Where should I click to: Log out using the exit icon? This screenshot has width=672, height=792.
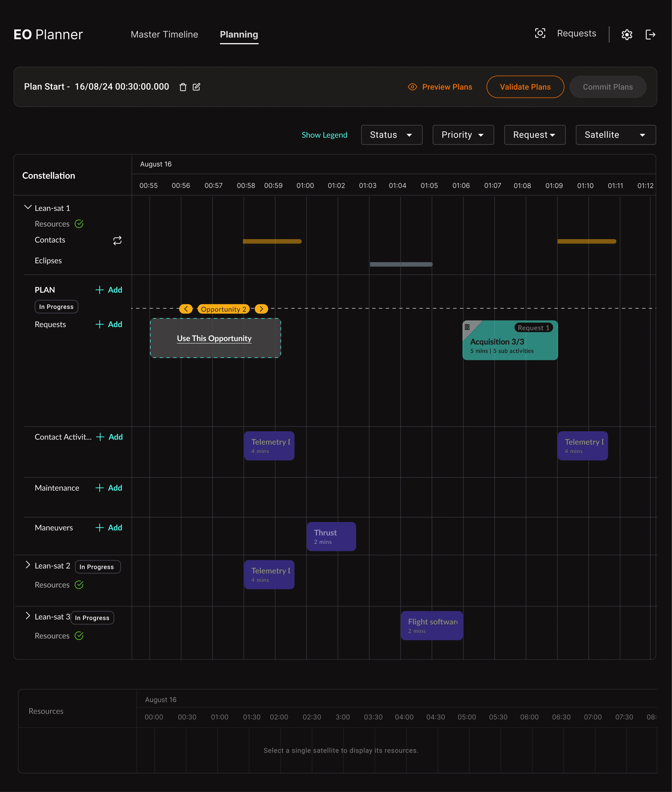point(650,35)
